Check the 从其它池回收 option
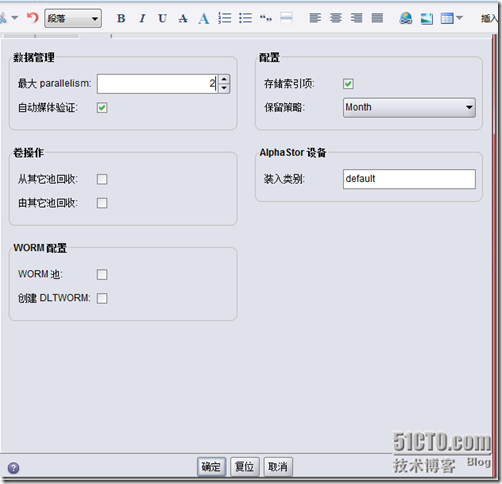Screen dimensions: 502x484 click(x=102, y=179)
